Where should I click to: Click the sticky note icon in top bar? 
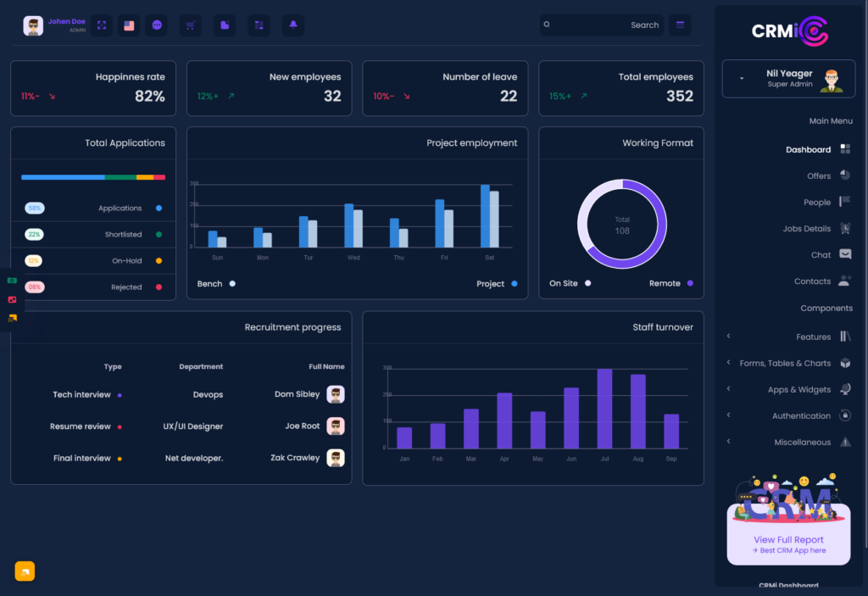point(225,25)
